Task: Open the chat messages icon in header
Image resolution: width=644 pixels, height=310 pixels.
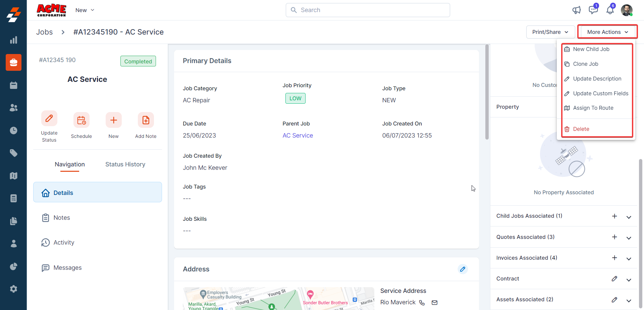Action: coord(593,10)
